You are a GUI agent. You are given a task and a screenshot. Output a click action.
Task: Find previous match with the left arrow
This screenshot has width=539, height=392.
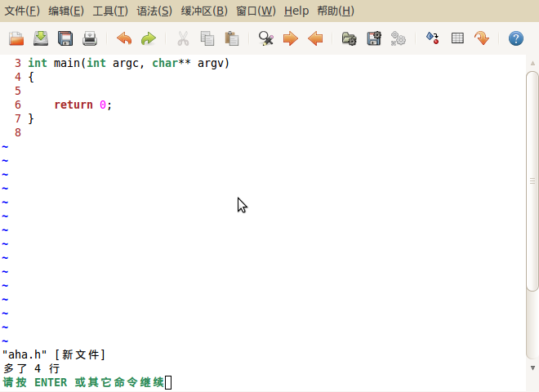point(315,38)
